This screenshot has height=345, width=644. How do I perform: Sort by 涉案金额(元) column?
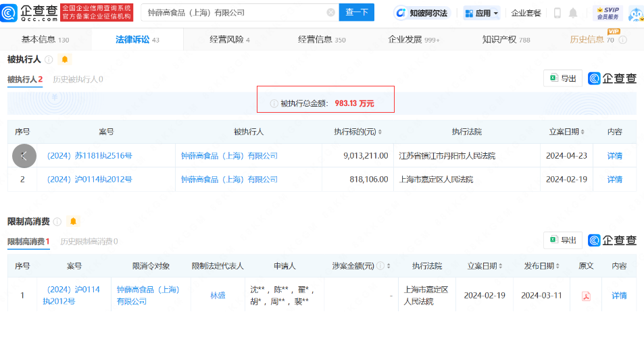pyautogui.click(x=388, y=266)
